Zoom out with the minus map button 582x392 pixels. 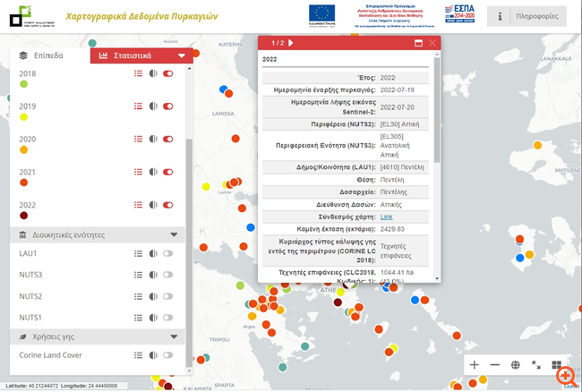click(x=495, y=365)
